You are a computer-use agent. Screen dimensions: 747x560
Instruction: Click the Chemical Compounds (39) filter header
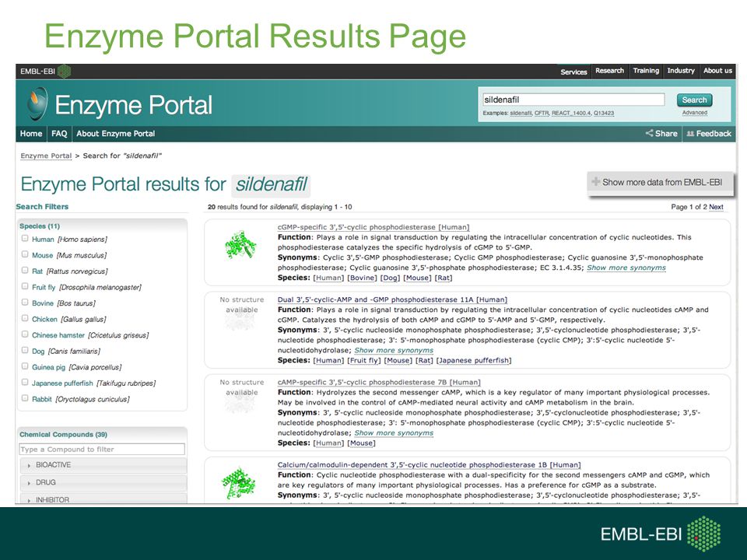pos(63,434)
